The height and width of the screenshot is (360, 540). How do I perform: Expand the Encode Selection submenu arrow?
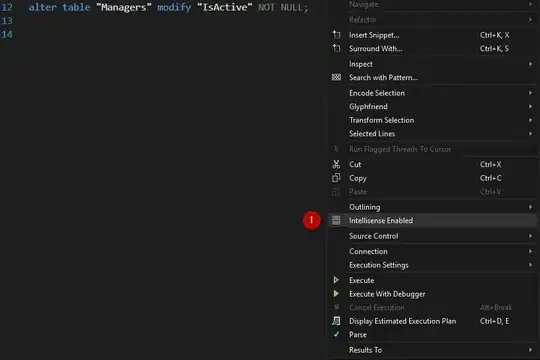click(530, 93)
